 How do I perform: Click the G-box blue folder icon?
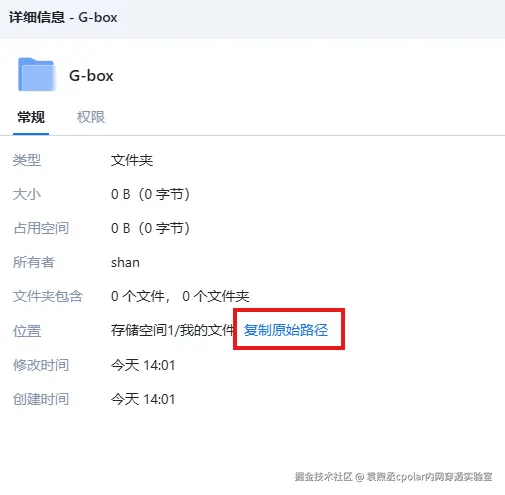(36, 74)
